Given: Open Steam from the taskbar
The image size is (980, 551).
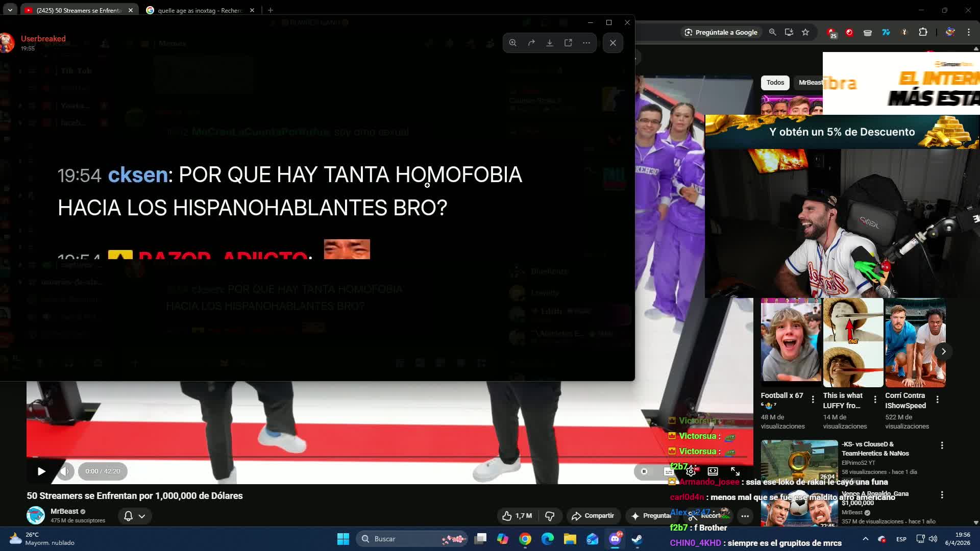Looking at the screenshot, I should click(x=637, y=539).
